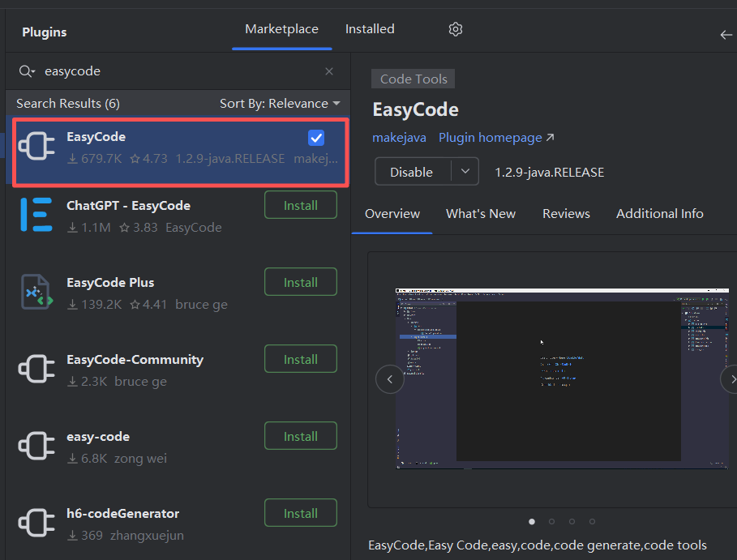This screenshot has width=737, height=560.
Task: Click the ChatGPT - EasyCode logo icon
Action: pyautogui.click(x=36, y=215)
